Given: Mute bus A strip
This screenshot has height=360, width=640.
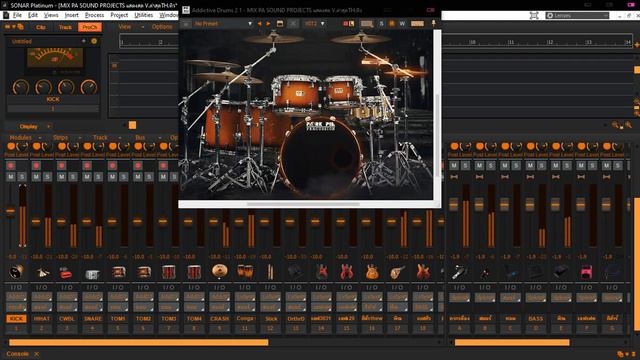Looking at the screenshot, I should (454, 165).
